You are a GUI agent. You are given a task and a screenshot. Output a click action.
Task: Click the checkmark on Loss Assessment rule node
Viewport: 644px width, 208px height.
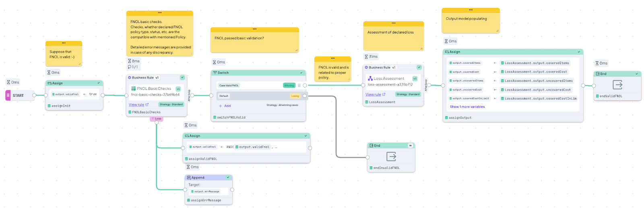(419, 67)
